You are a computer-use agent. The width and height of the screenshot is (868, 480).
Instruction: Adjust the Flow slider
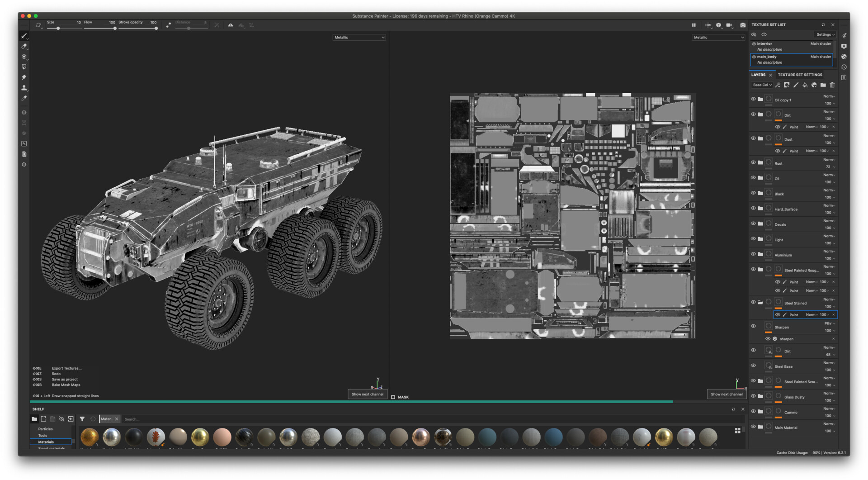coord(99,29)
